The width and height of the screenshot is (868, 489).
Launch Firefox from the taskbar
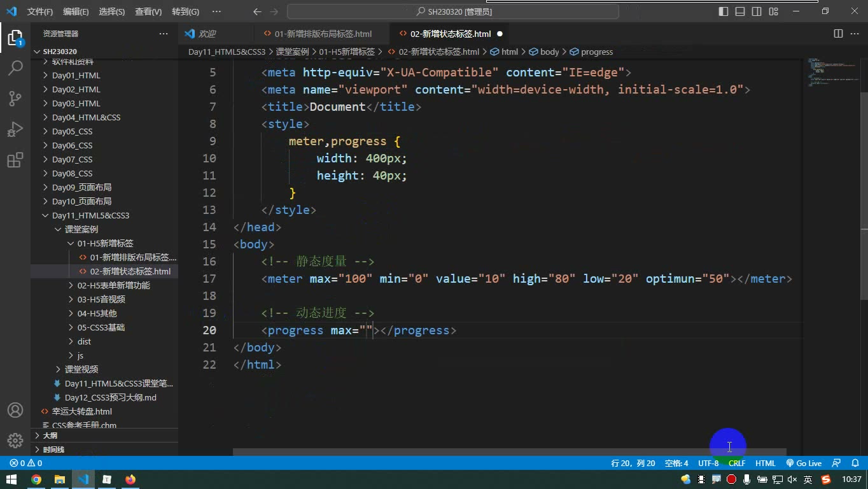pyautogui.click(x=130, y=479)
